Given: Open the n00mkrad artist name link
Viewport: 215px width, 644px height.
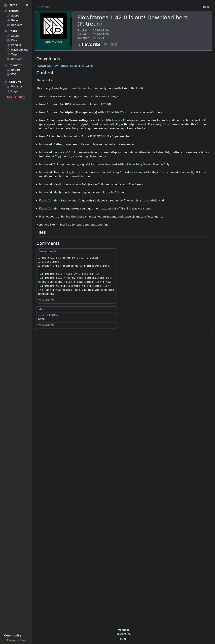Looking at the screenshot, I should (x=53, y=42).
